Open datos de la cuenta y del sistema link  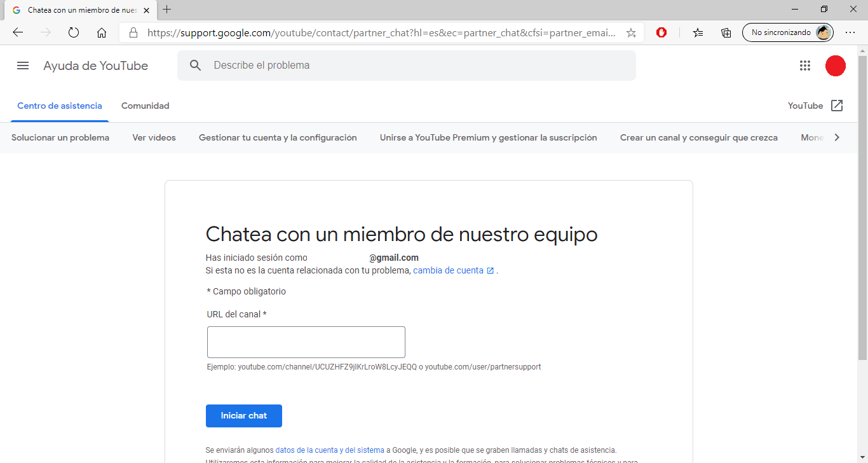click(x=330, y=450)
